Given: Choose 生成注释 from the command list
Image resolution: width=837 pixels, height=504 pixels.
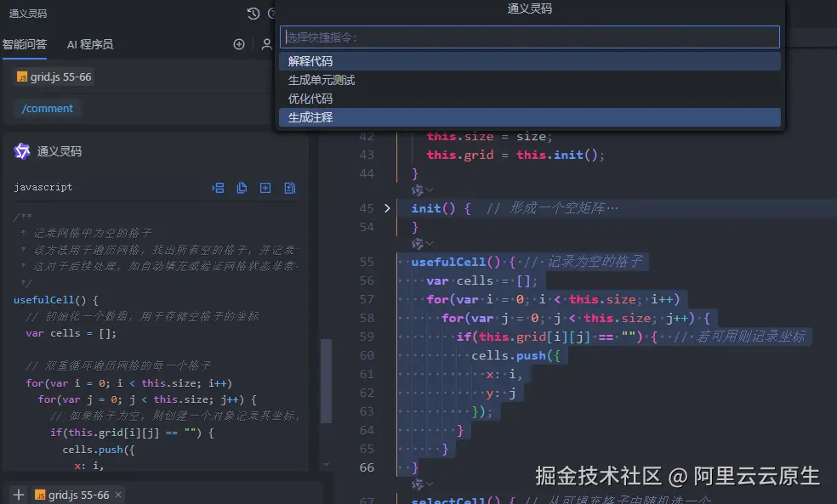Looking at the screenshot, I should click(530, 117).
